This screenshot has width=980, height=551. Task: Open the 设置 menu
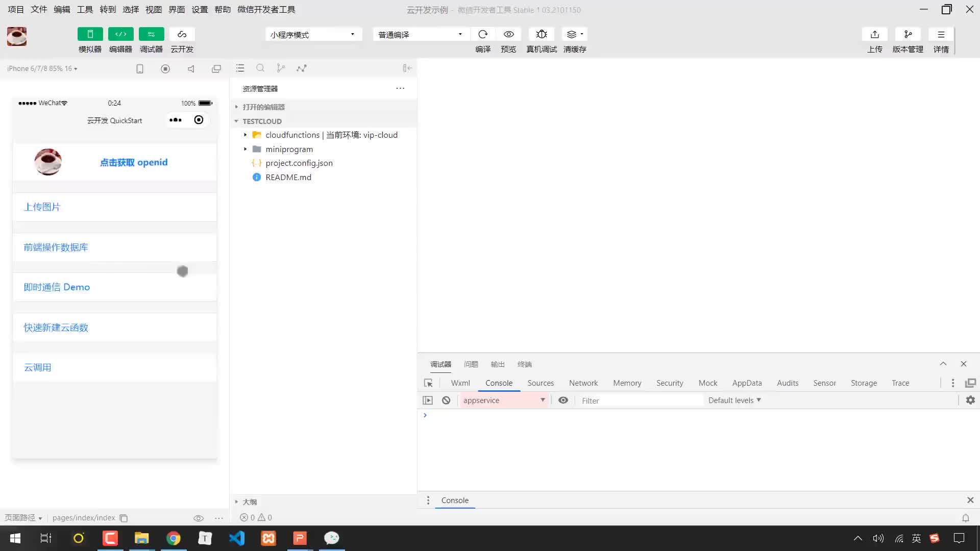[200, 9]
